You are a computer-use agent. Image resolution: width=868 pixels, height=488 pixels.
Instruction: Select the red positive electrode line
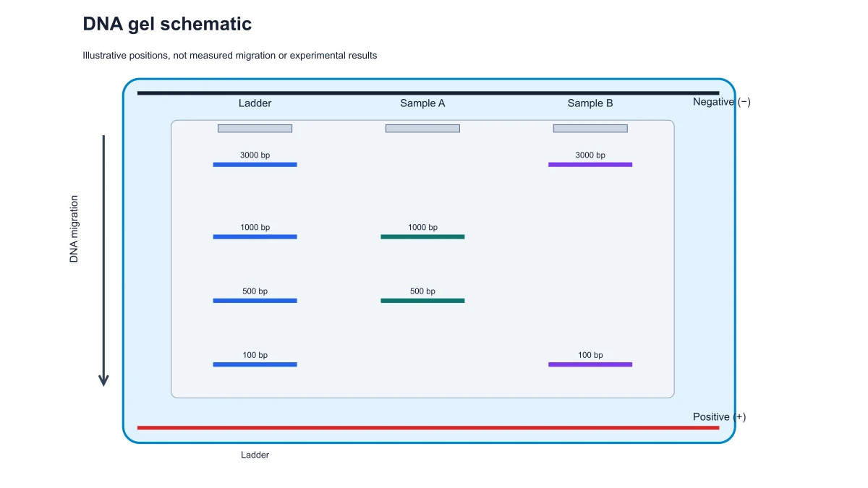pos(428,428)
